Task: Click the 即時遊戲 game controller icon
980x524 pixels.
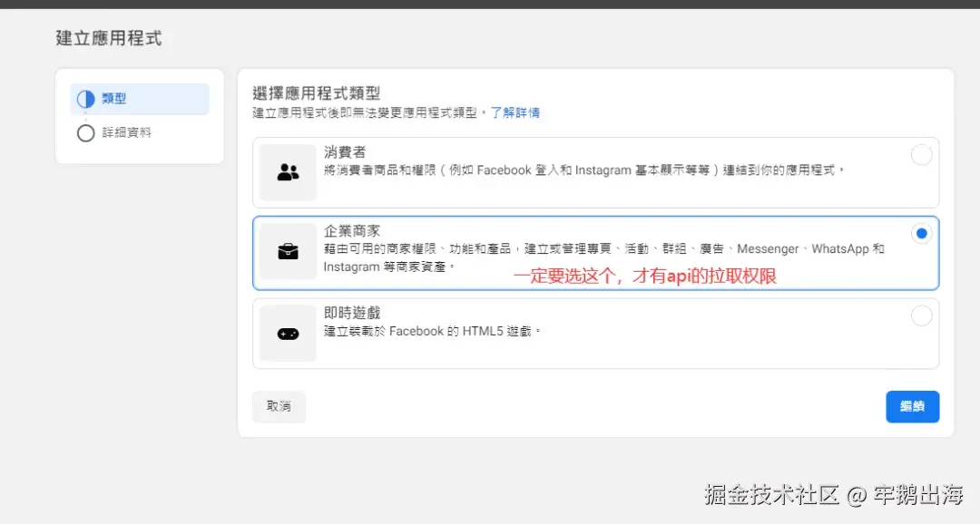Action: pos(288,334)
